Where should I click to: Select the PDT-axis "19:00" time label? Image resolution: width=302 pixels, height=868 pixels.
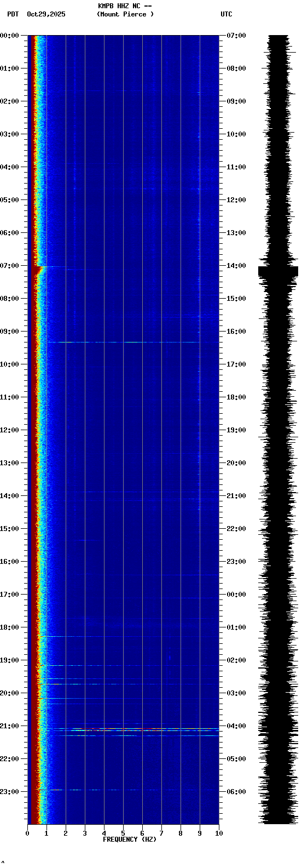coord(9,660)
